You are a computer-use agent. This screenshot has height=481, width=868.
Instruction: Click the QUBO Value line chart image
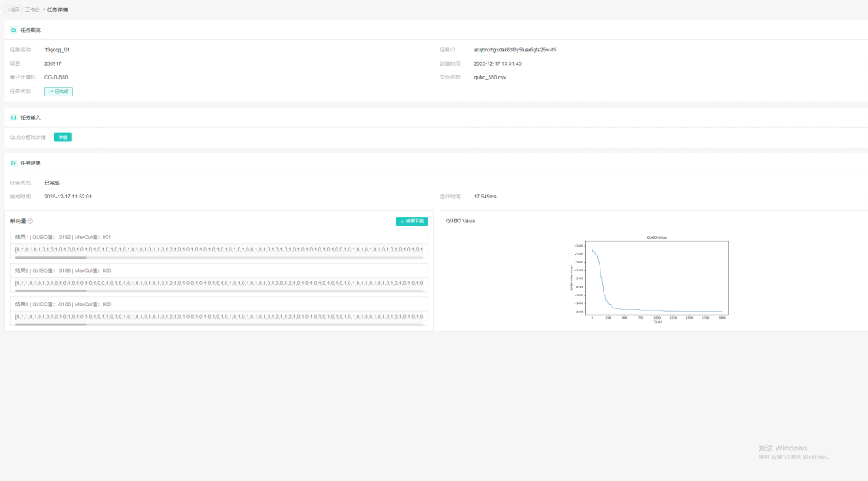pyautogui.click(x=653, y=278)
